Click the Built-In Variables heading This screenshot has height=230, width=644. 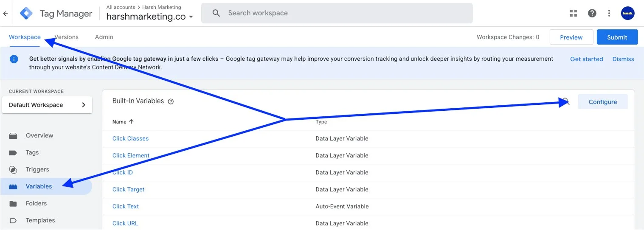(138, 101)
